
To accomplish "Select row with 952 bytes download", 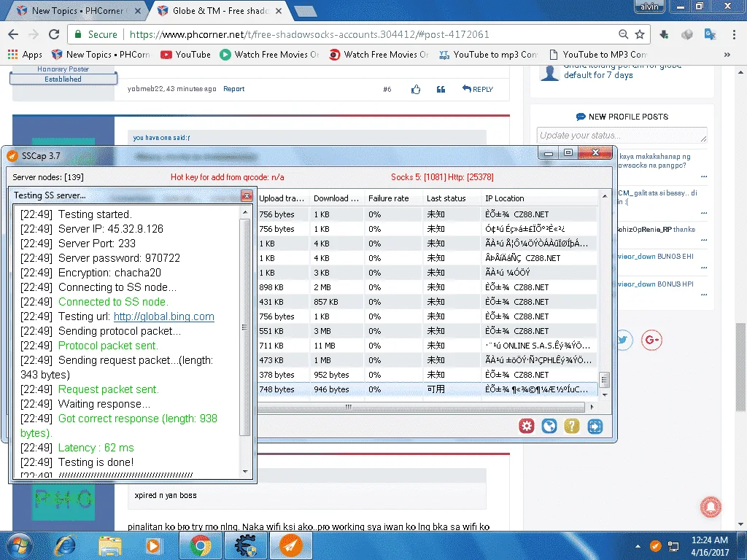I will coord(427,375).
